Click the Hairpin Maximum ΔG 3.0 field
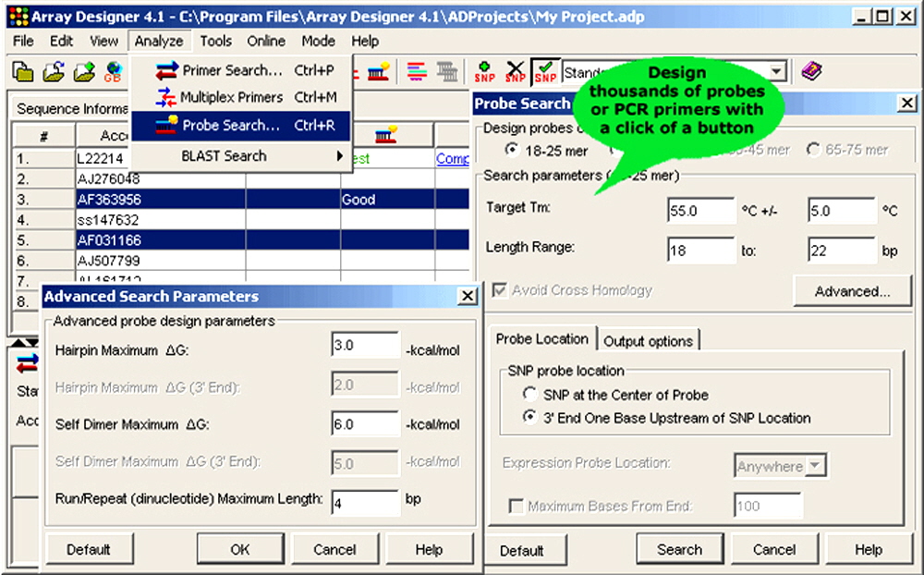Screen dimensions: 924x575 pyautogui.click(x=365, y=345)
